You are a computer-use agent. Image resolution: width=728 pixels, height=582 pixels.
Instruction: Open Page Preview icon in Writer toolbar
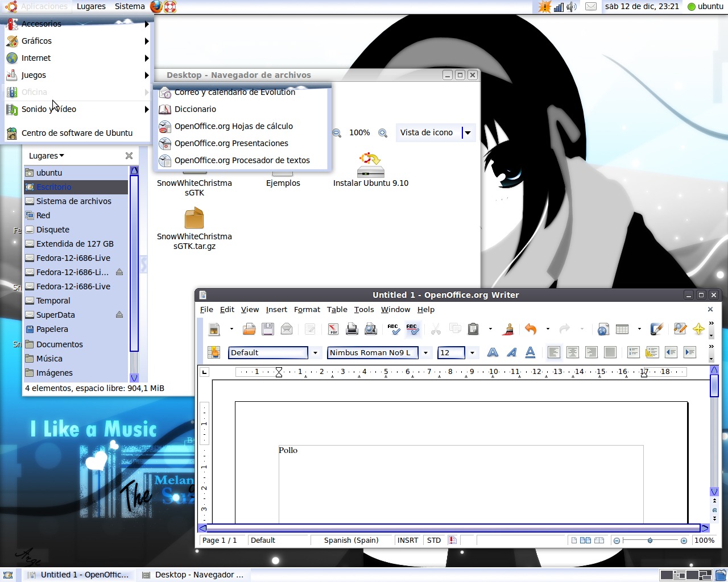[371, 329]
